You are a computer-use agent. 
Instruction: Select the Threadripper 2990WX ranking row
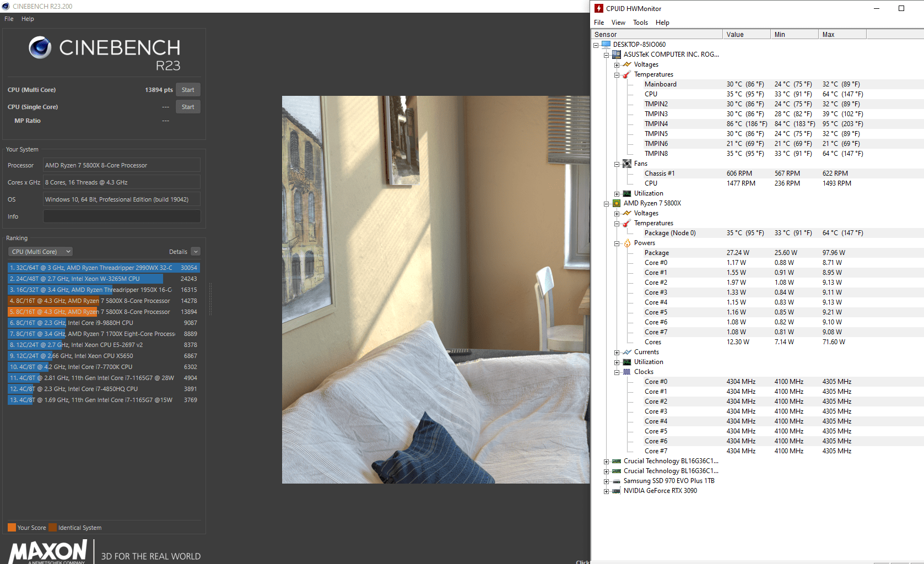click(x=104, y=268)
